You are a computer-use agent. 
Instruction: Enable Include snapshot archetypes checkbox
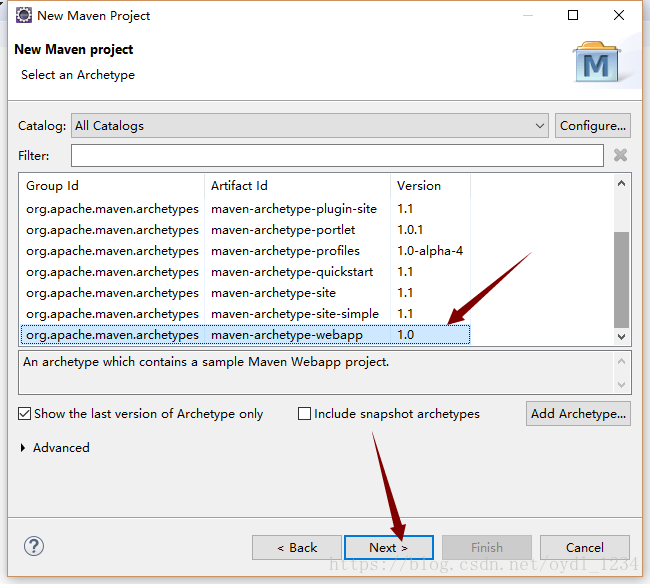tap(304, 414)
